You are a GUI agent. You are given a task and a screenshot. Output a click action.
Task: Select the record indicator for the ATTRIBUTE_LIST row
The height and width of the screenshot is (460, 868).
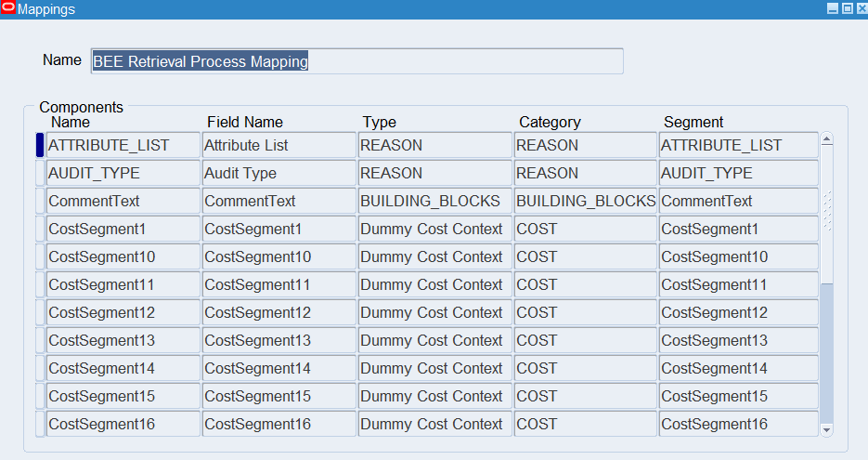pos(39,145)
